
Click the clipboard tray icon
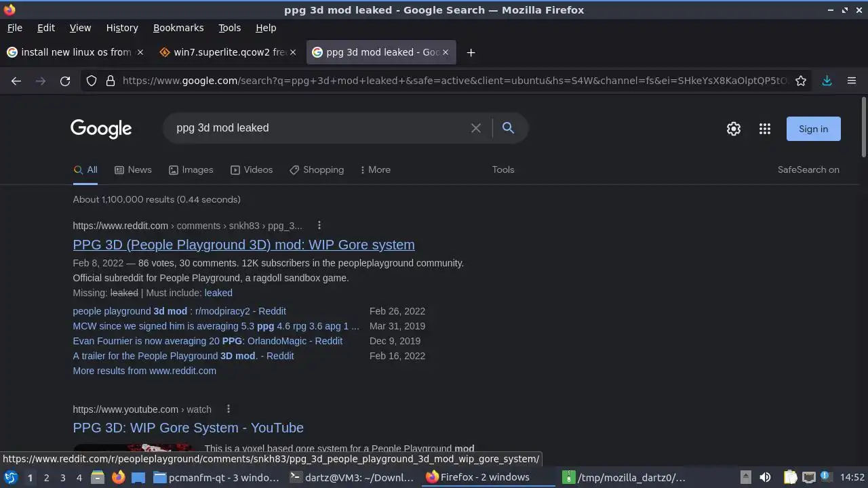(790, 477)
